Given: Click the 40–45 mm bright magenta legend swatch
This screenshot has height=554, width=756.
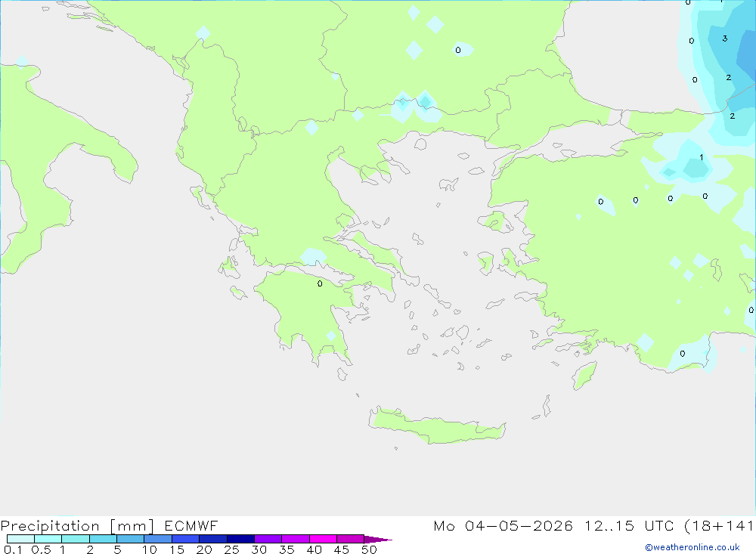Looking at the screenshot, I should (x=323, y=539).
